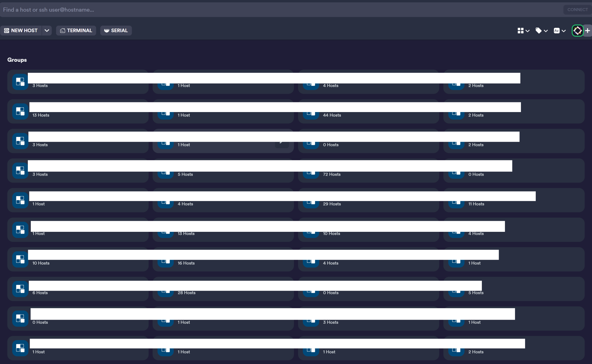Viewport: 592px width, 364px height.
Task: Open a new Terminal session
Action: (x=76, y=30)
